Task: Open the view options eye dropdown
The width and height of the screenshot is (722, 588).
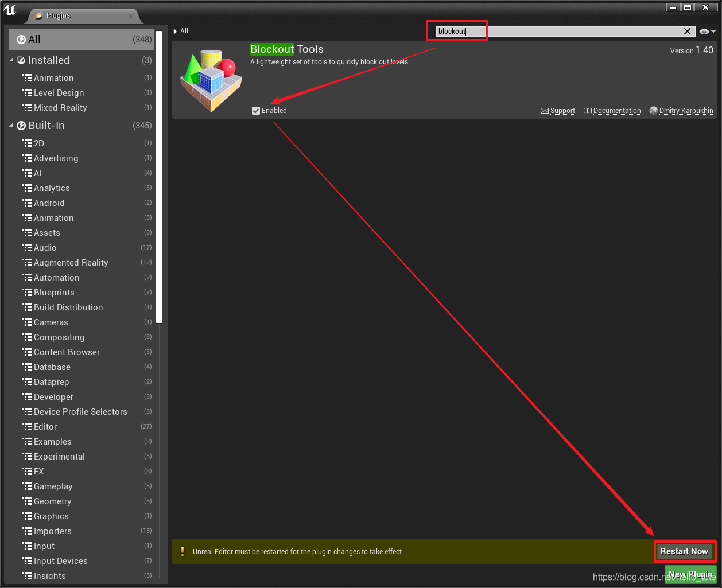Action: [x=707, y=32]
